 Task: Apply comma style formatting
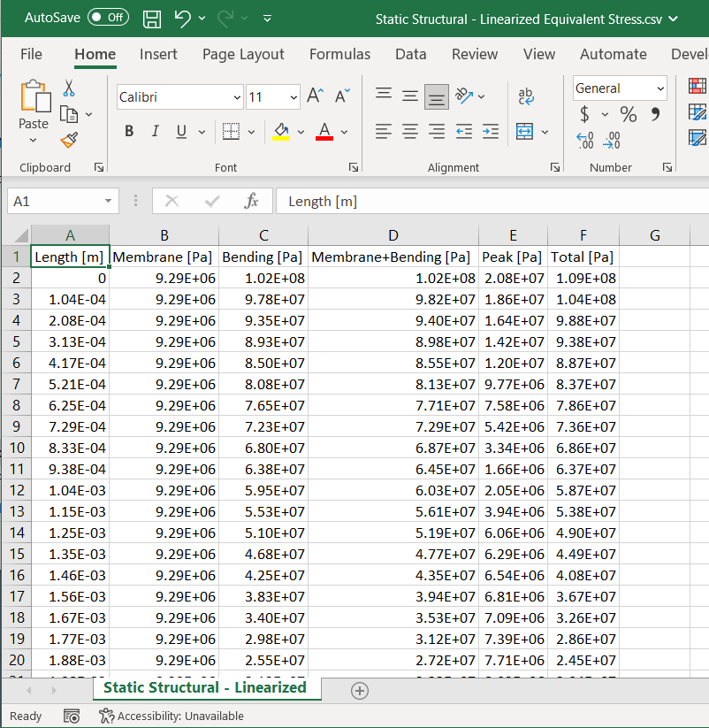653,115
